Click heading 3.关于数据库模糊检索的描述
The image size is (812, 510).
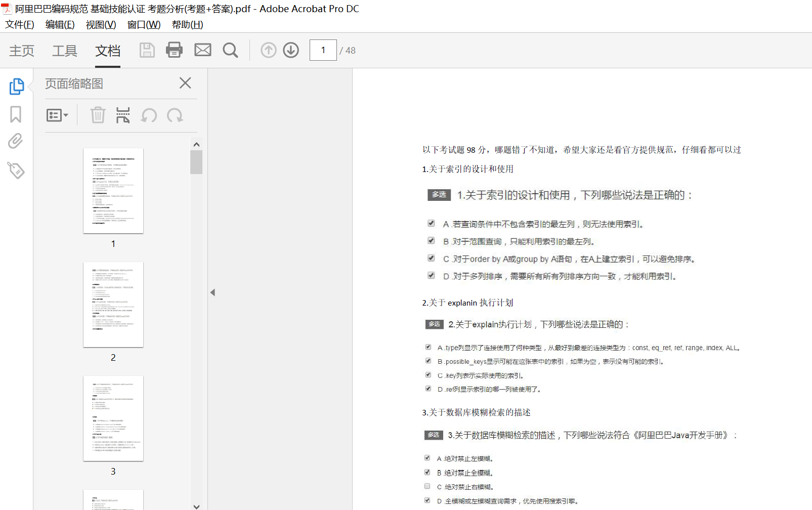click(x=476, y=412)
